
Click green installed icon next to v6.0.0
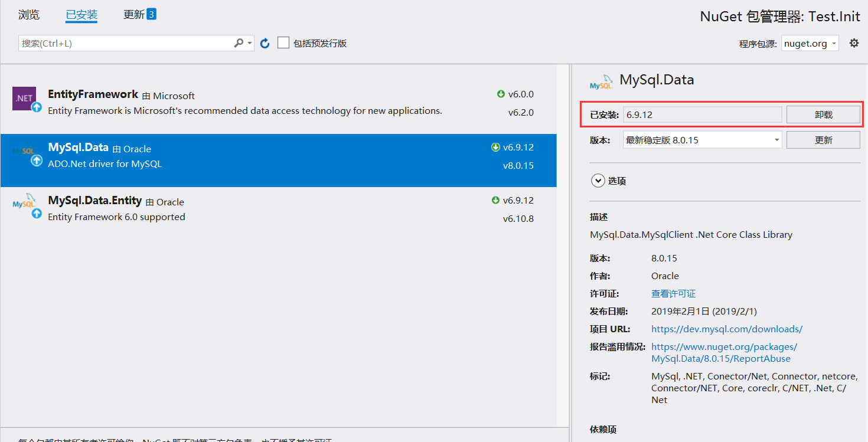[501, 94]
